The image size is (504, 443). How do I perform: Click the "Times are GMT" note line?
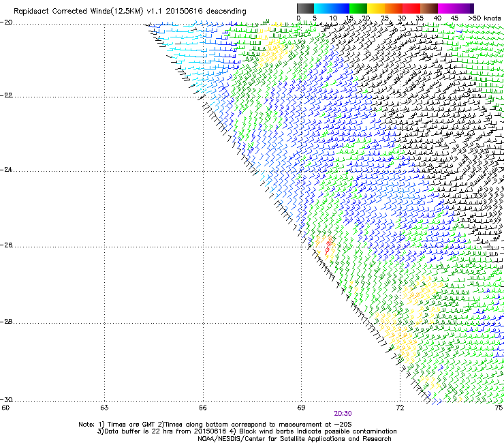[215, 425]
